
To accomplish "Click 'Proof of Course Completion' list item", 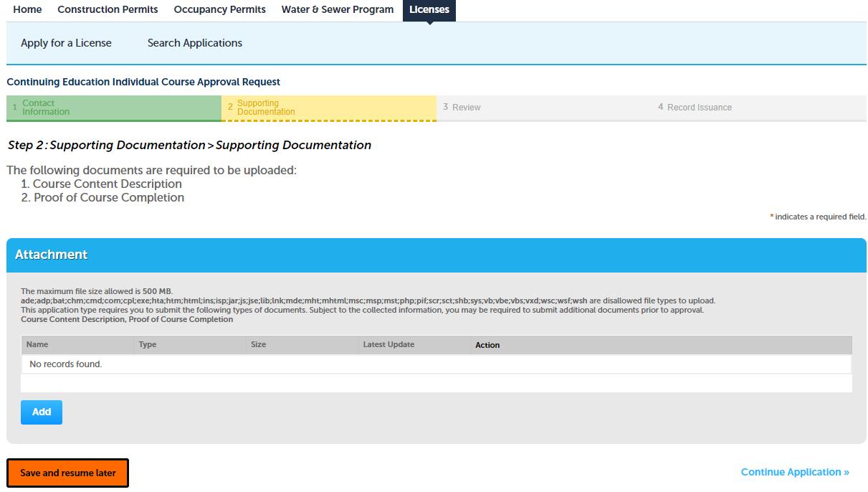I will point(109,197).
